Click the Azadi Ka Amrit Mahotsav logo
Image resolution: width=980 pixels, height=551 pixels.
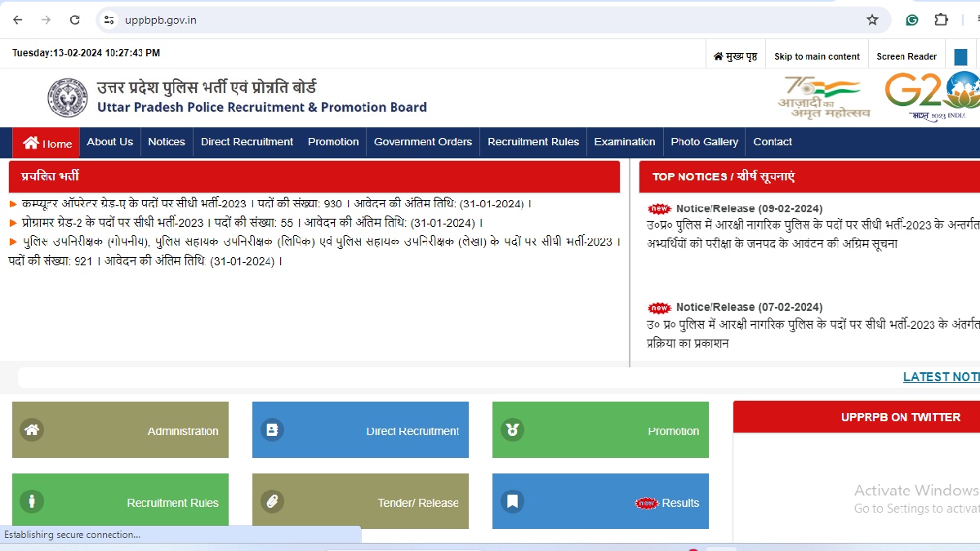tap(823, 97)
